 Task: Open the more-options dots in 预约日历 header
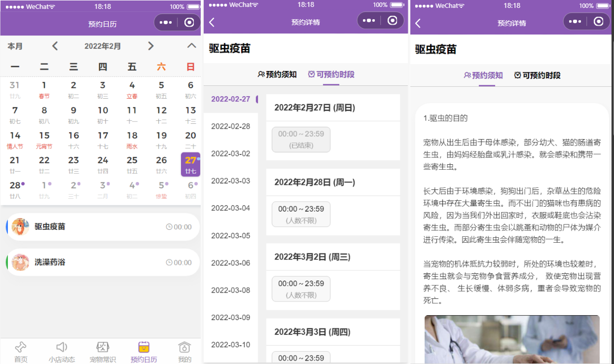pos(166,22)
